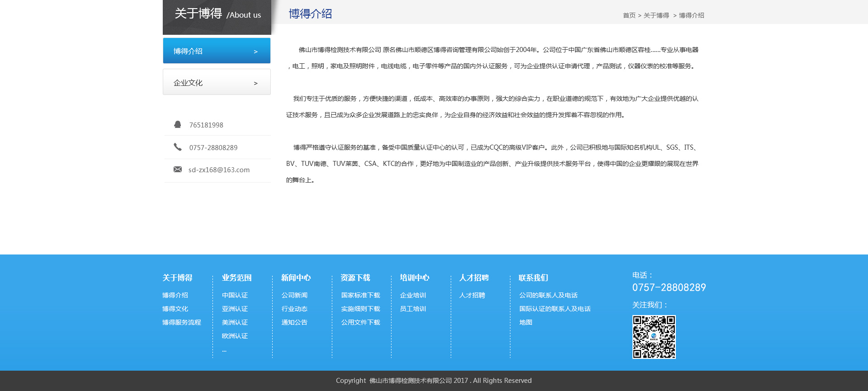The width and height of the screenshot is (868, 391).
Task: Select the 博得介绍 sidebar menu item
Action: [x=217, y=51]
